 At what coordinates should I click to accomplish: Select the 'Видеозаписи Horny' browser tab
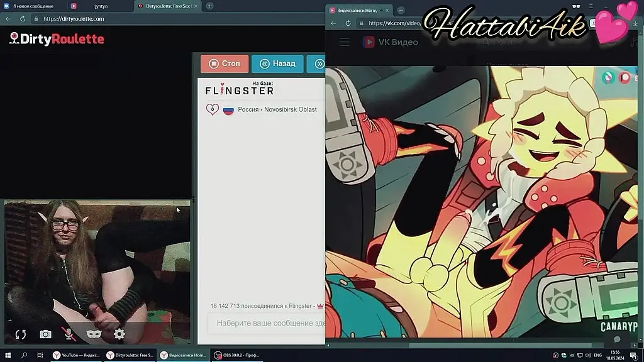(358, 10)
